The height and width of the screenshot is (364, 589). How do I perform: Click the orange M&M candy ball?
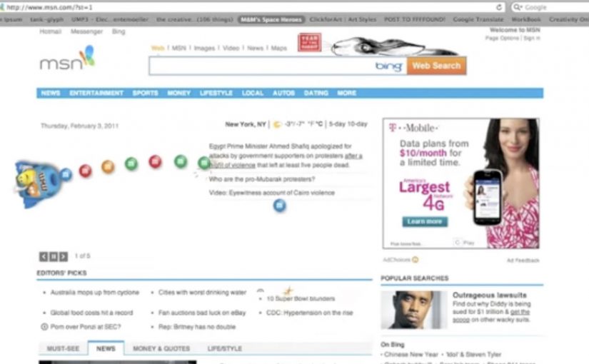point(108,167)
